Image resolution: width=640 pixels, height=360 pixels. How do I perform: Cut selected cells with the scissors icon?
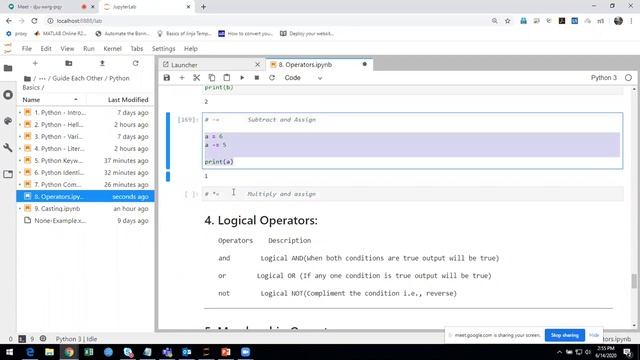tap(197, 78)
